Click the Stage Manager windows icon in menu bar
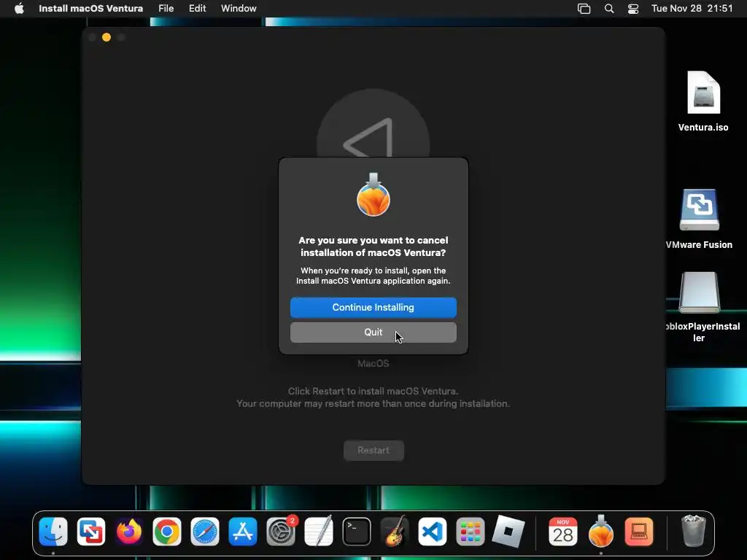The image size is (747, 560). (x=584, y=9)
